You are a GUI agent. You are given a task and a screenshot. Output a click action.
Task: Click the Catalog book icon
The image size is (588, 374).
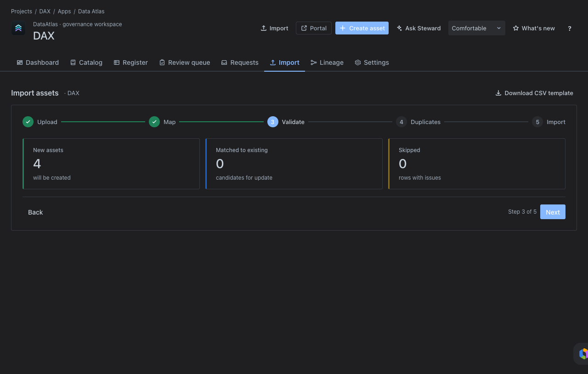click(73, 62)
